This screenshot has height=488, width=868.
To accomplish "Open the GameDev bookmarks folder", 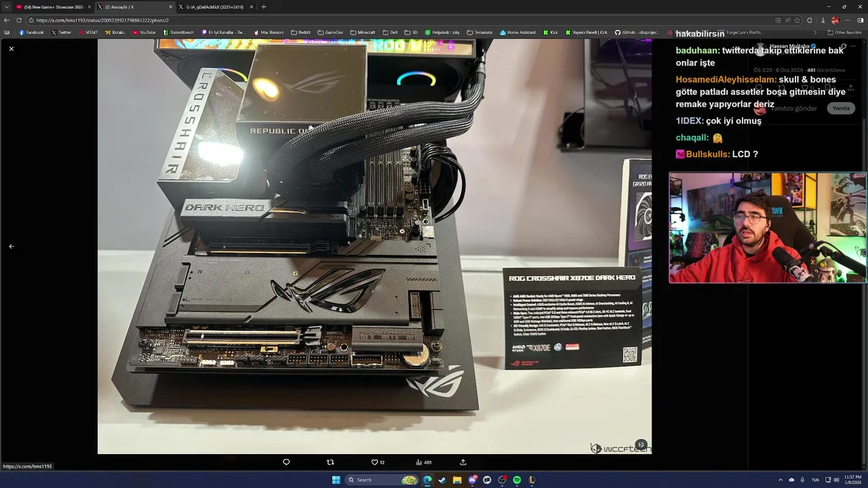I will (x=330, y=33).
